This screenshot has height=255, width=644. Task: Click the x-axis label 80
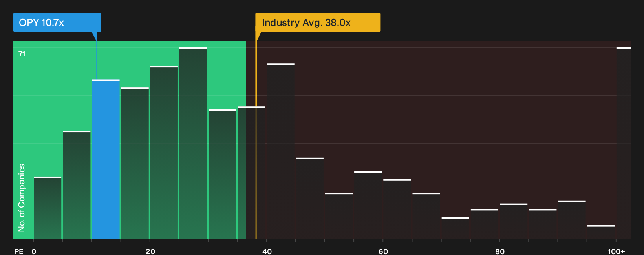(500, 251)
